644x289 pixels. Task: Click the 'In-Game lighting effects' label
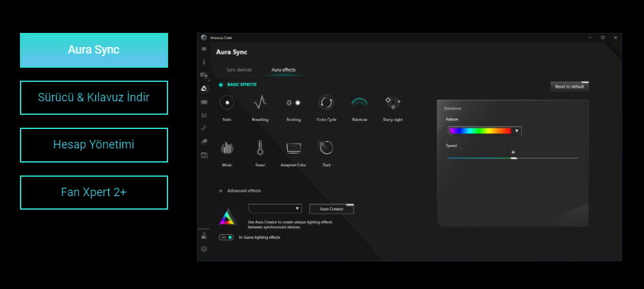coord(260,237)
